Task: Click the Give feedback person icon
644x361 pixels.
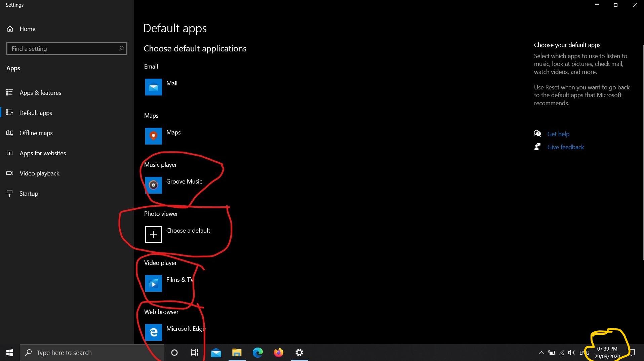Action: pyautogui.click(x=537, y=147)
